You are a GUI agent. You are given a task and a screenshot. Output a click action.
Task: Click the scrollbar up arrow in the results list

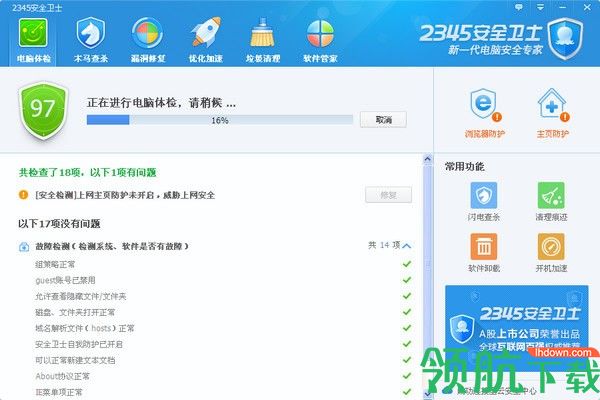[428, 159]
